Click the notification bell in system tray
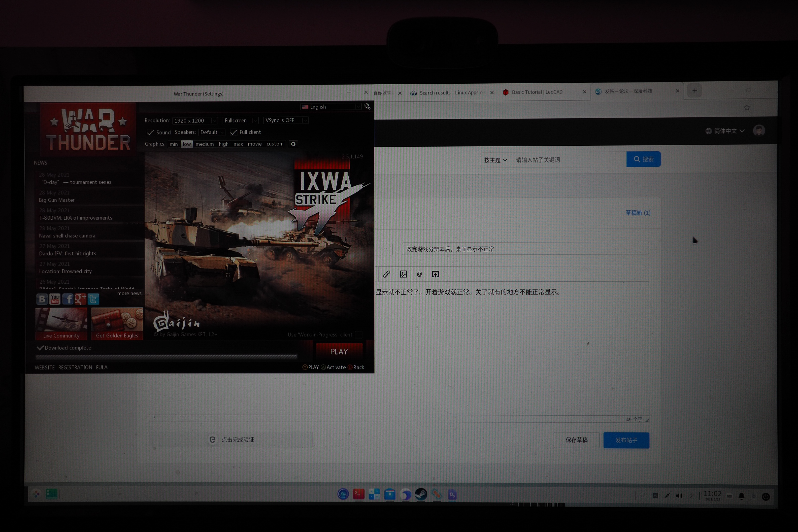The width and height of the screenshot is (798, 532). click(x=741, y=496)
